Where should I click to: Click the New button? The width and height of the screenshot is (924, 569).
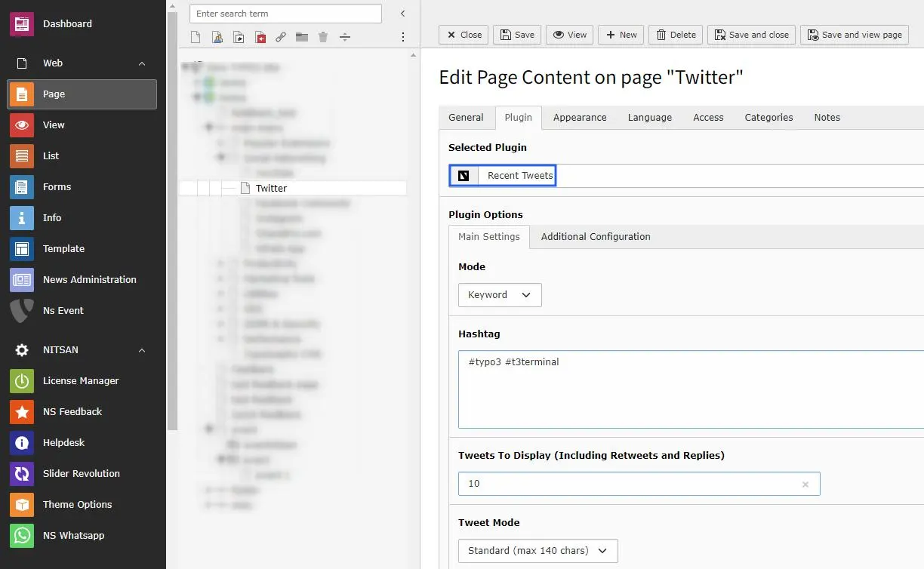[x=621, y=35]
